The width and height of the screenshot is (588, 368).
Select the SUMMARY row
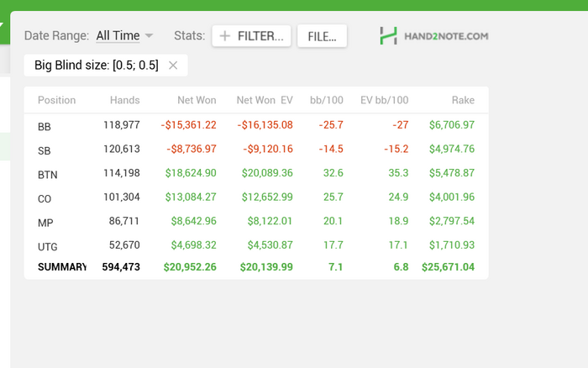[x=256, y=267]
